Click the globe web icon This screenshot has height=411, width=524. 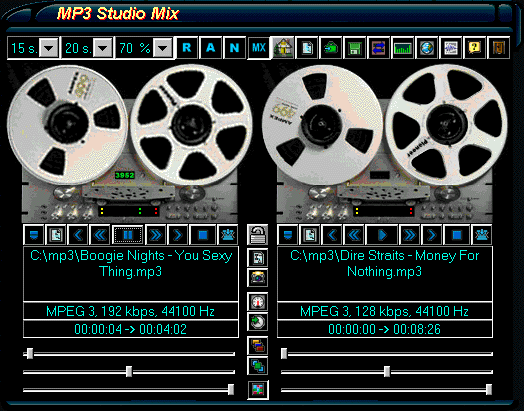click(x=427, y=48)
